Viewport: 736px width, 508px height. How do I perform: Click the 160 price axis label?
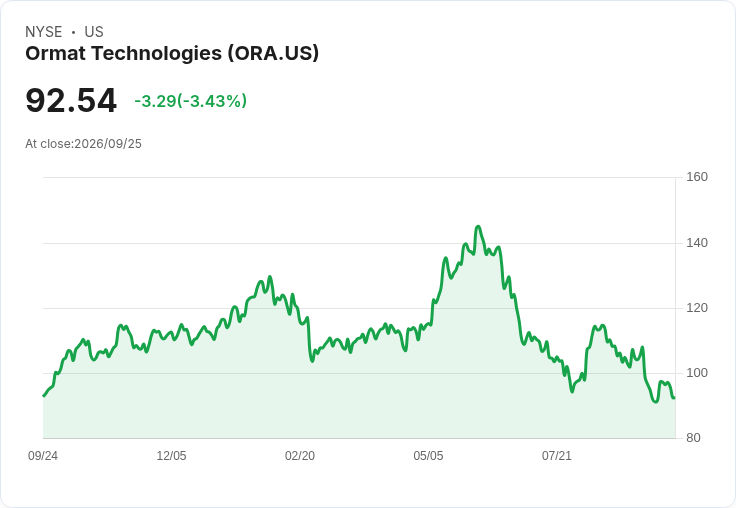coord(697,177)
